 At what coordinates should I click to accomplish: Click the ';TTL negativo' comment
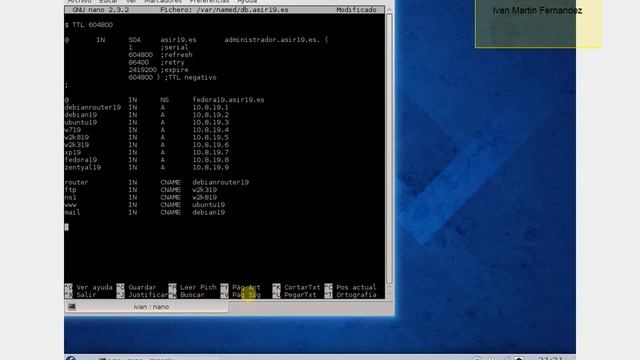click(x=190, y=78)
